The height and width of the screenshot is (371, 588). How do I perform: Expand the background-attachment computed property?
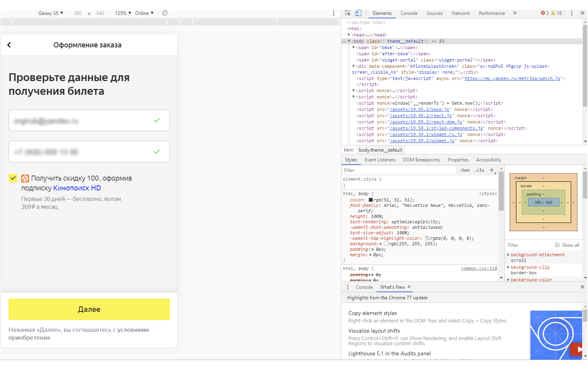point(509,255)
